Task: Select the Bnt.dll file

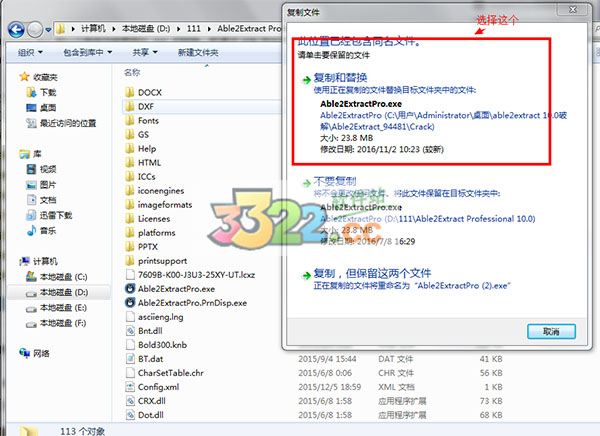Action: (150, 331)
